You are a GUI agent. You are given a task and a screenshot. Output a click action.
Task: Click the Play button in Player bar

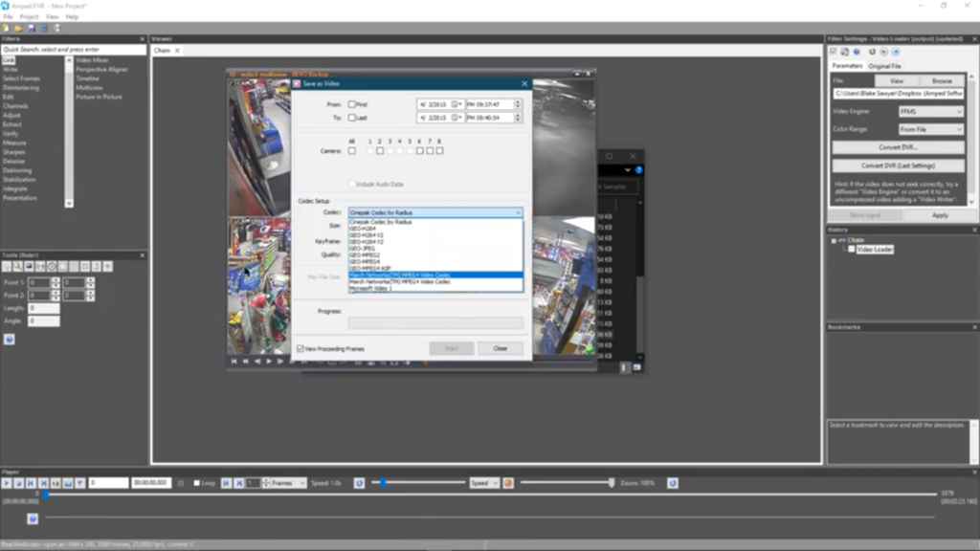[x=7, y=483]
